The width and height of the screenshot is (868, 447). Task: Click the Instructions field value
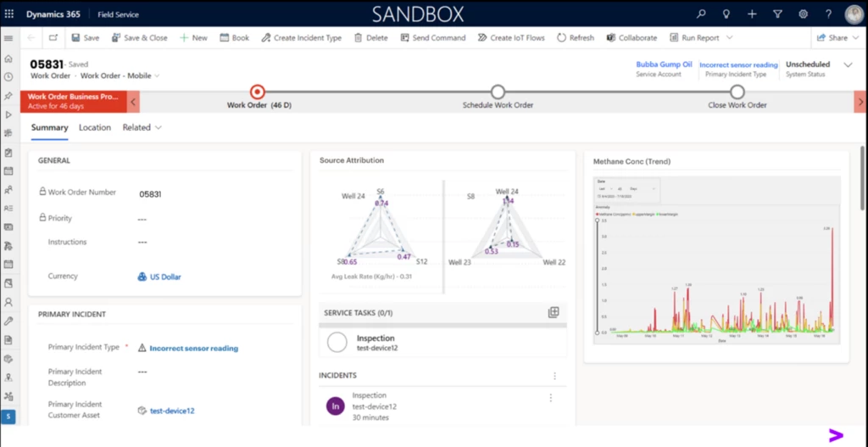142,243
